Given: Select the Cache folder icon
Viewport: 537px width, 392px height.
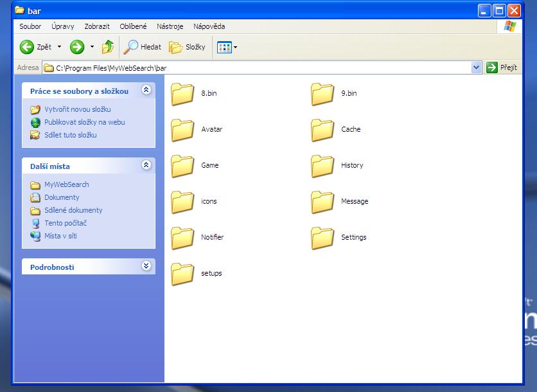Looking at the screenshot, I should click(322, 130).
